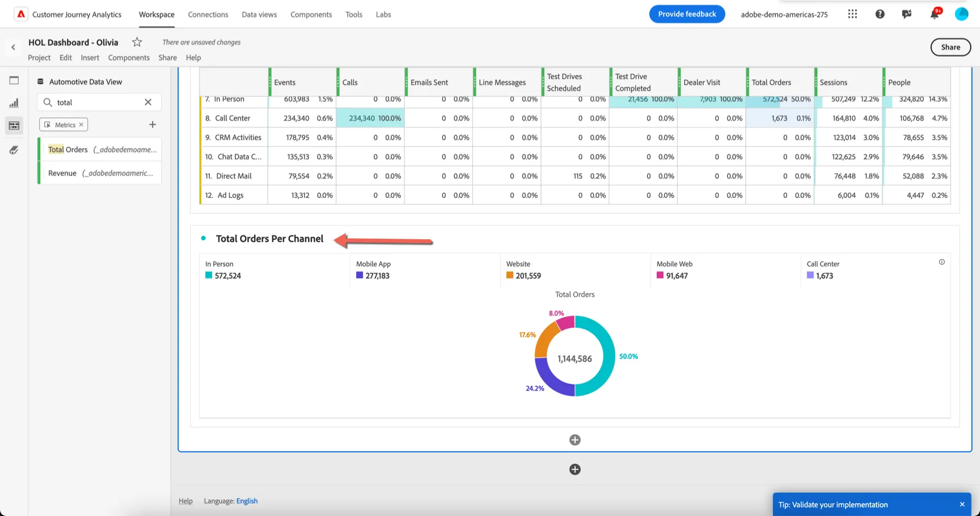
Task: Click the component search field
Action: pos(99,102)
